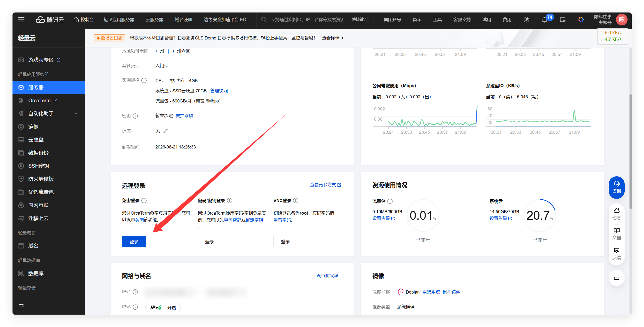The image size is (644, 327).
Task: Open the 咨询 consultation floating button
Action: pos(616,187)
